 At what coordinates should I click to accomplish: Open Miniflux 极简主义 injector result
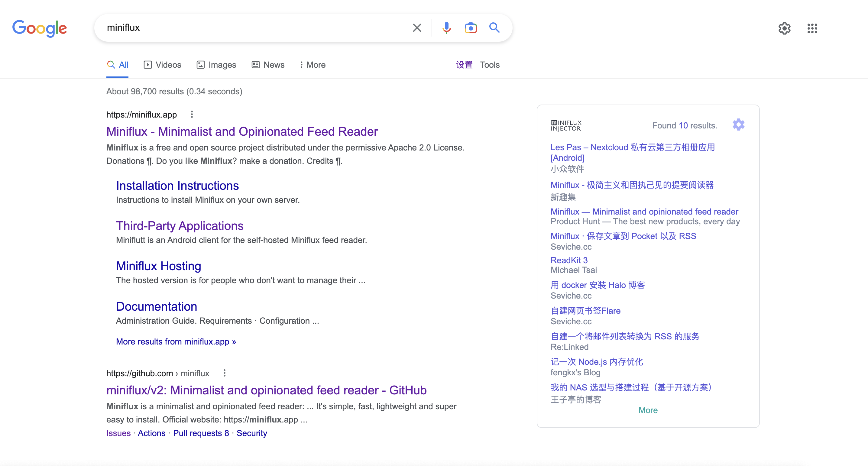tap(632, 185)
